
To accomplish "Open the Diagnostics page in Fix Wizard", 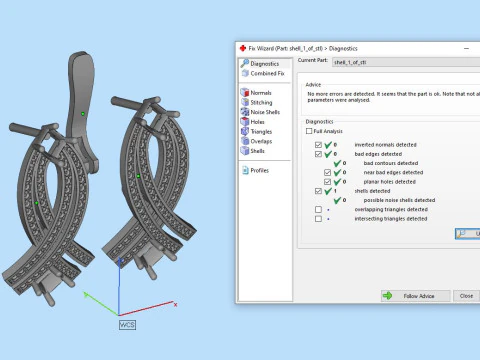I will [x=265, y=63].
